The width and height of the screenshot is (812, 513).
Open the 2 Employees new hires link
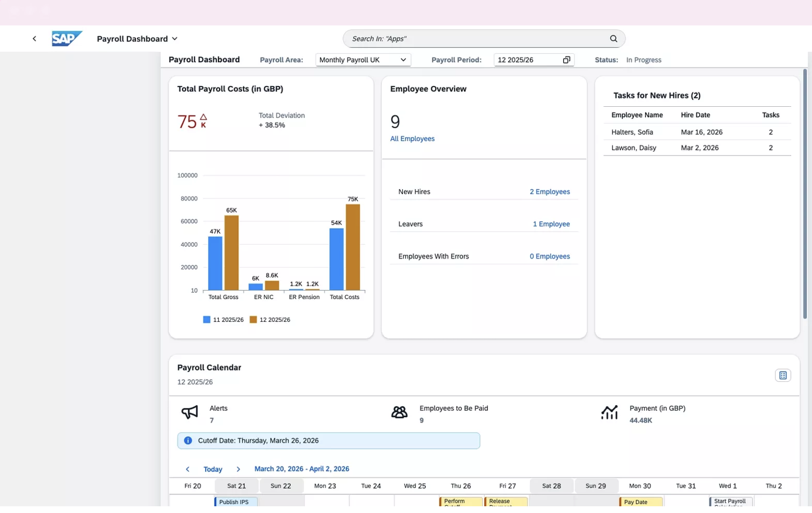click(x=550, y=192)
